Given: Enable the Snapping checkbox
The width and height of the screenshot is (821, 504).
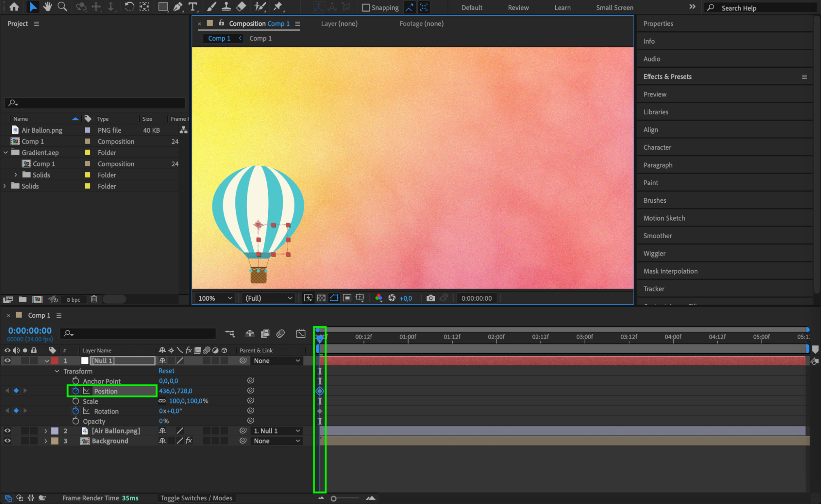Looking at the screenshot, I should tap(366, 8).
